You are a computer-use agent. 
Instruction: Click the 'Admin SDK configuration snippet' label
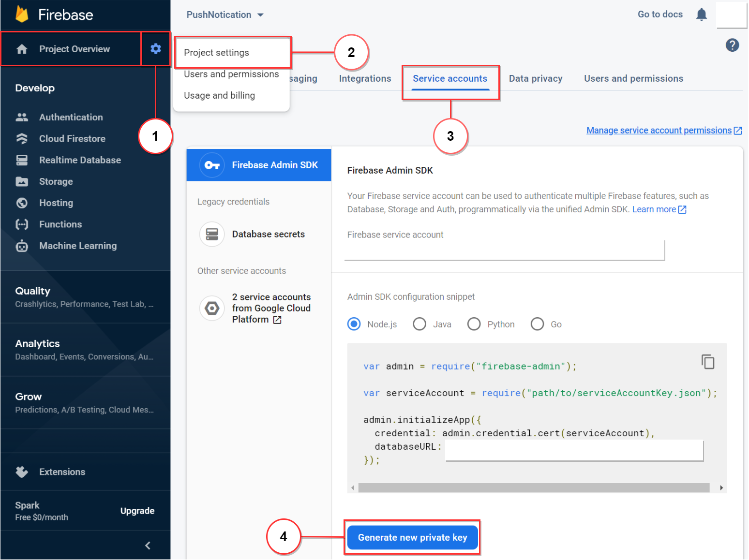pyautogui.click(x=411, y=296)
